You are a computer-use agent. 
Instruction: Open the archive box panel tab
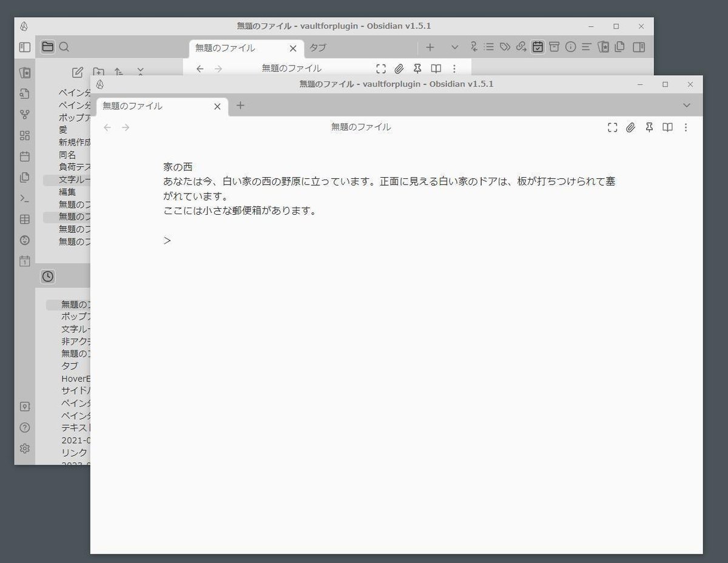click(x=554, y=47)
